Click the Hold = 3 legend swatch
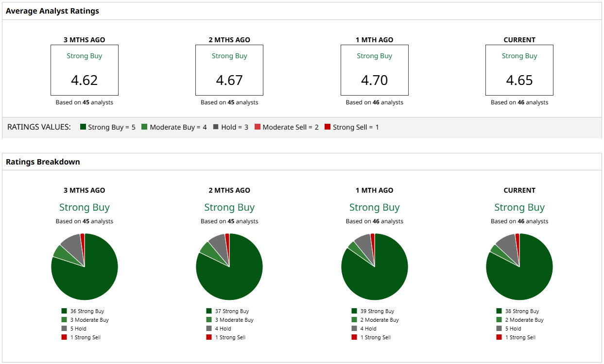604x364 pixels. coord(216,127)
